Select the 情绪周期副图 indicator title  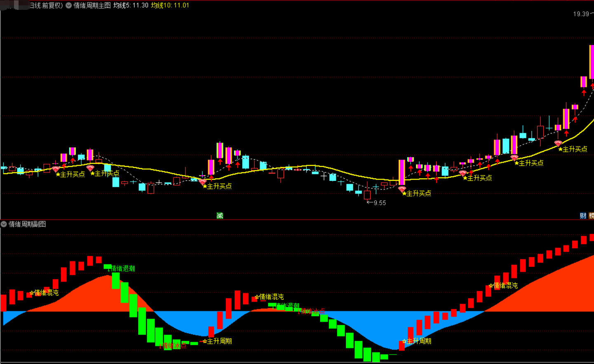tap(27, 224)
